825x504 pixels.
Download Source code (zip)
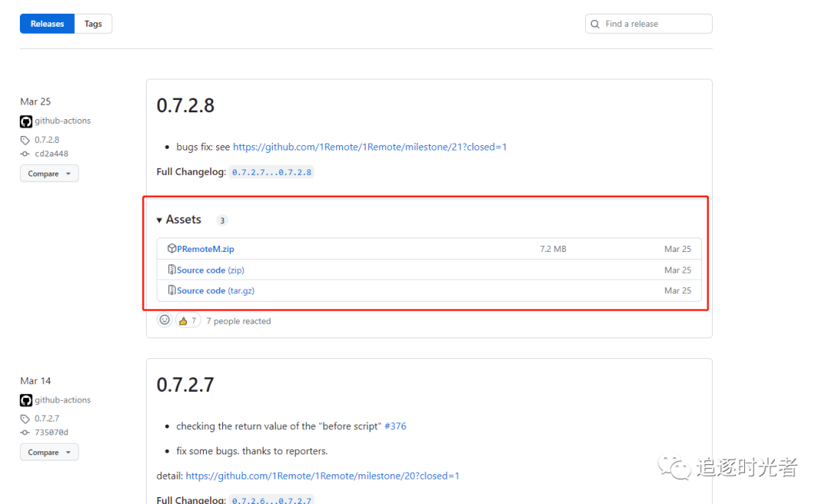pos(211,270)
